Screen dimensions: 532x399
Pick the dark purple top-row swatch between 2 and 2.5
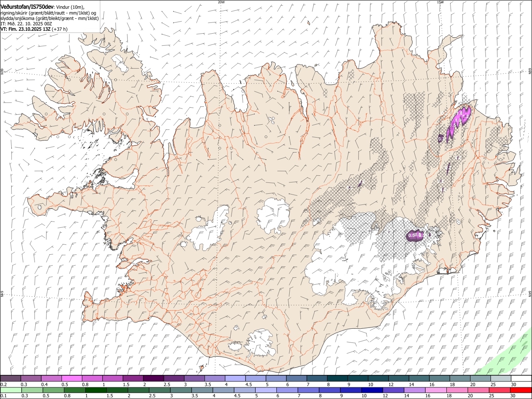pos(153,378)
